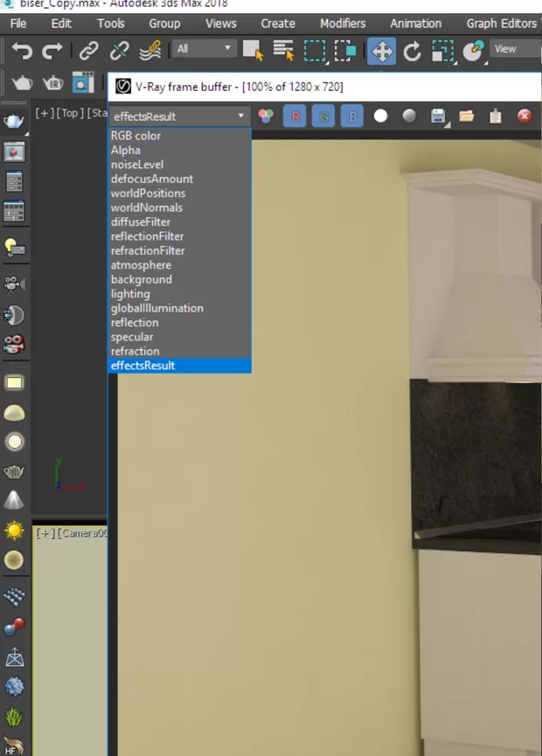Open the Modifiers menu
Viewport: 542px width, 756px height.
point(343,24)
